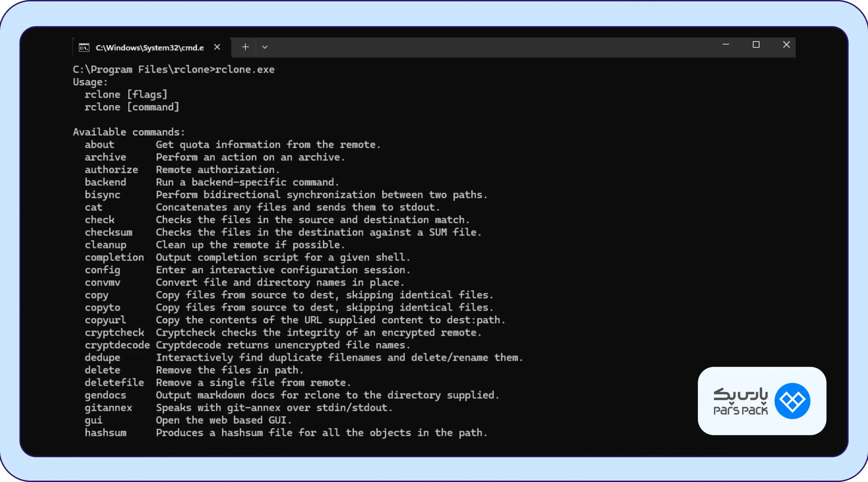868x482 pixels.
Task: Click the 'copy' command name
Action: (x=96, y=295)
